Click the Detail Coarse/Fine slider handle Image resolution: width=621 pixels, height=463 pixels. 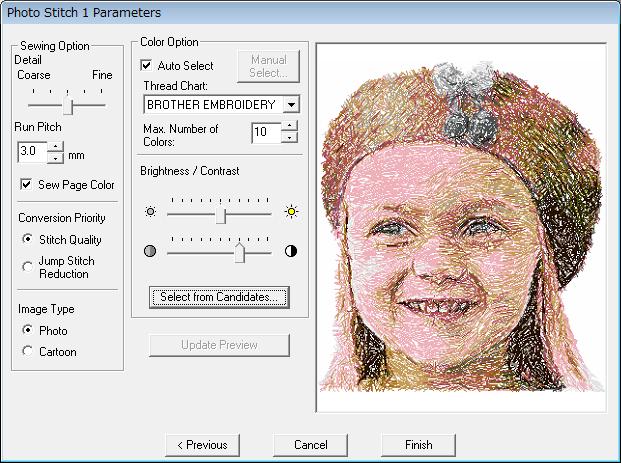point(68,106)
